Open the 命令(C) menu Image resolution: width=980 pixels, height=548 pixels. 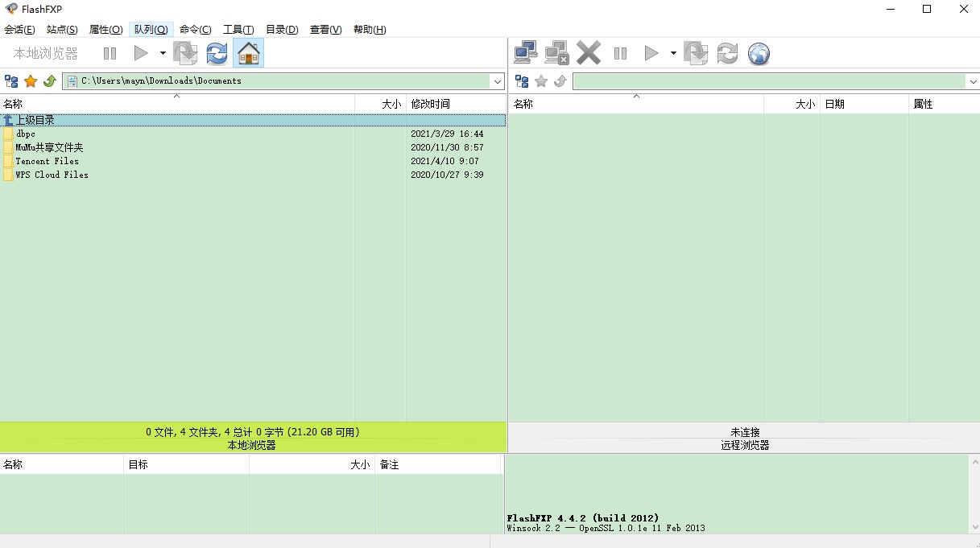pyautogui.click(x=196, y=30)
